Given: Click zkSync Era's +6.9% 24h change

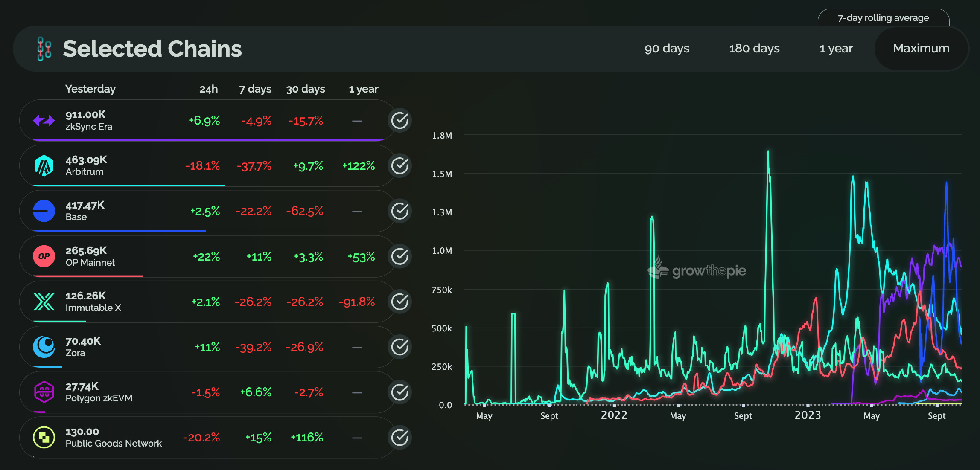Looking at the screenshot, I should 204,121.
